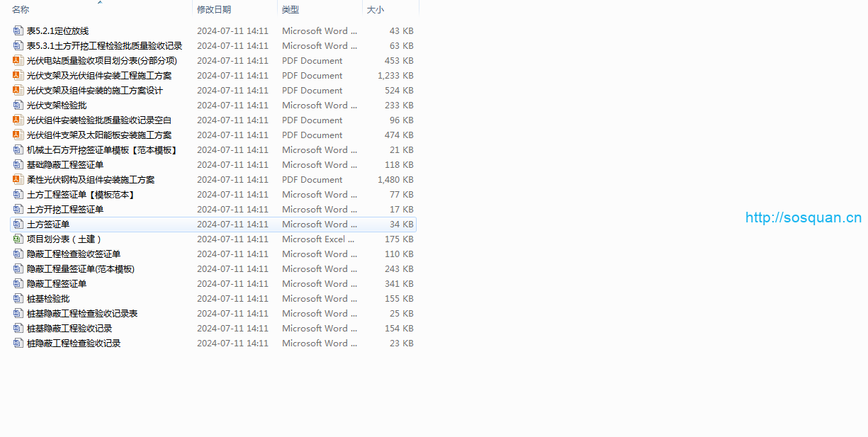Click the PDF icon beside 光伏电站质量验收项目划分表
The image size is (868, 437).
tap(18, 61)
